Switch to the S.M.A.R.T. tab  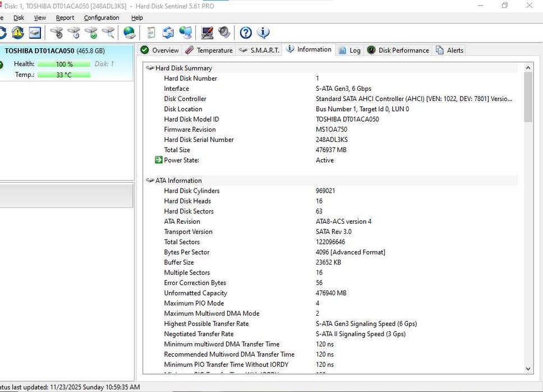click(259, 50)
